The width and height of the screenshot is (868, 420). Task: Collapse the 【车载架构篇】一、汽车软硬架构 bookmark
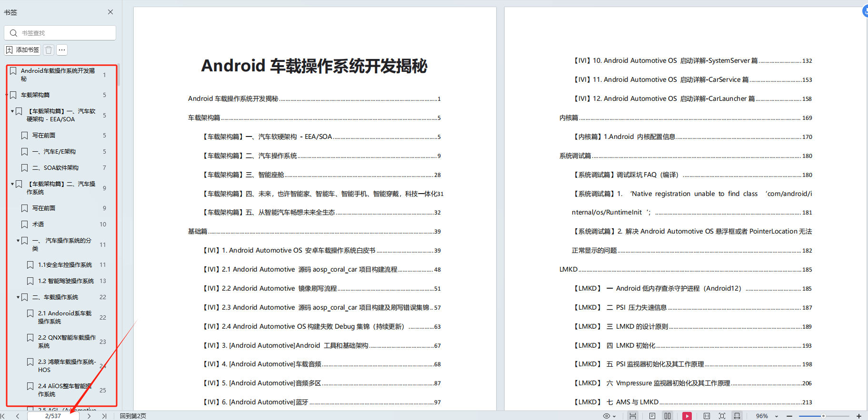point(12,111)
